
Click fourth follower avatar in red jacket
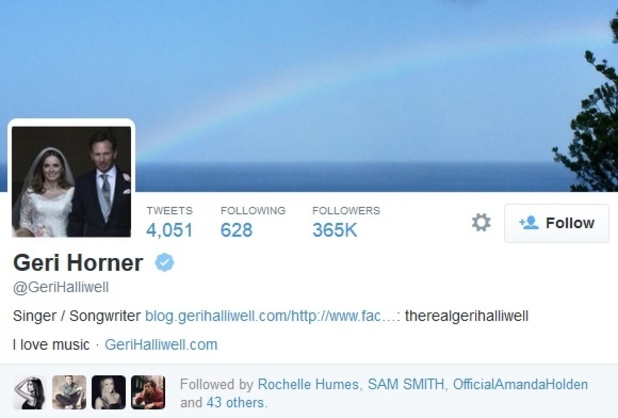pyautogui.click(x=148, y=392)
